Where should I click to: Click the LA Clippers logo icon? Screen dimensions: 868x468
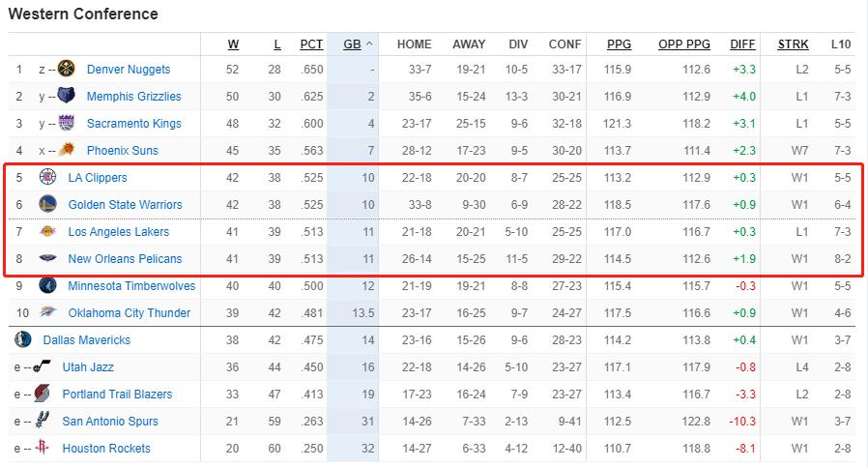tap(47, 178)
